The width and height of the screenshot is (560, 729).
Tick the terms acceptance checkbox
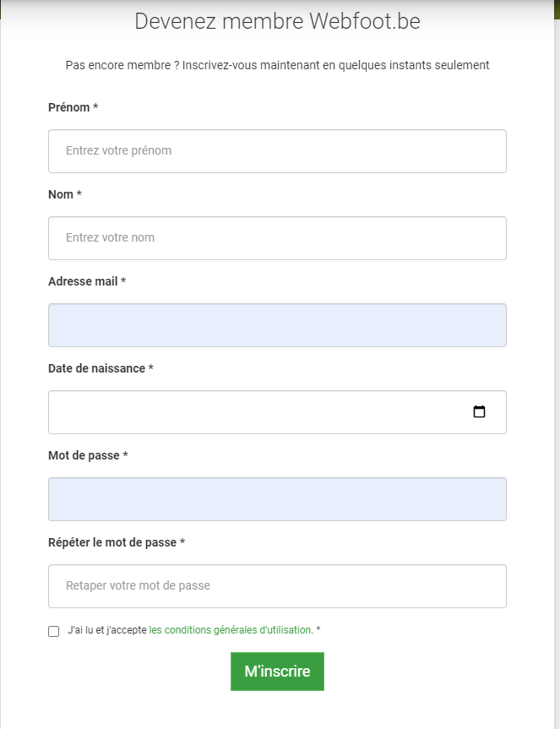tap(54, 631)
